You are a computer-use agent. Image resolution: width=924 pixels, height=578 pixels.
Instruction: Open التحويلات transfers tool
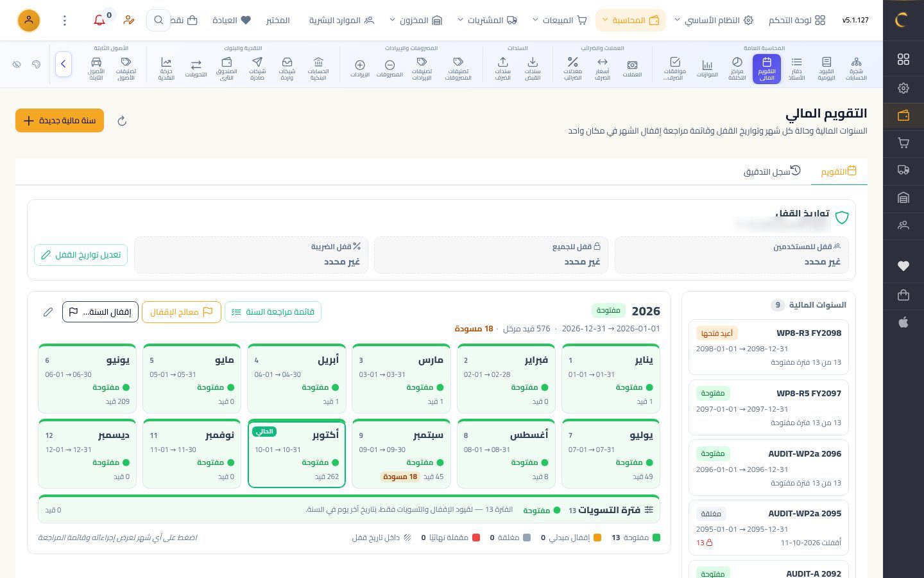196,69
